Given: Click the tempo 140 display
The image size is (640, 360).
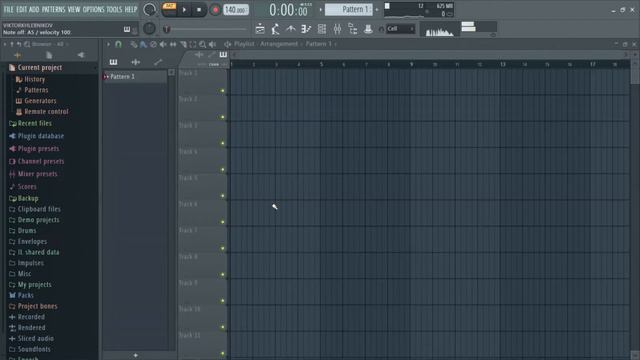Looking at the screenshot, I should point(236,10).
